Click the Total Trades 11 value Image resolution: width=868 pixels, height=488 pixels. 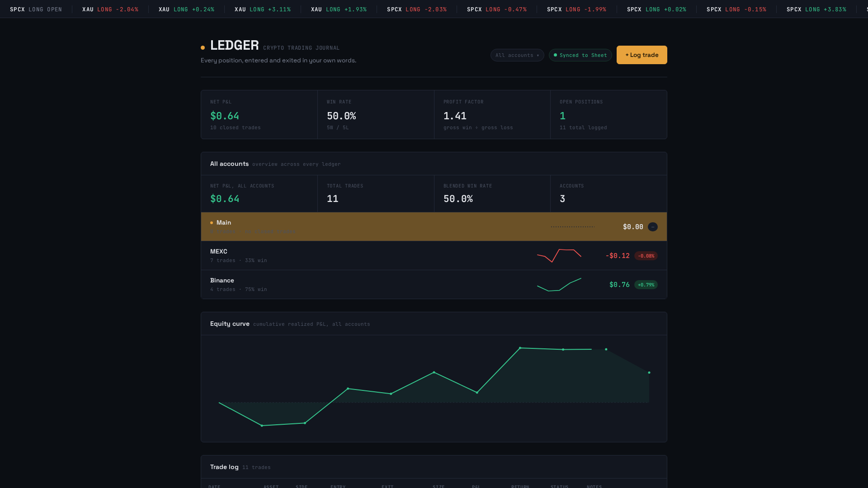333,199
